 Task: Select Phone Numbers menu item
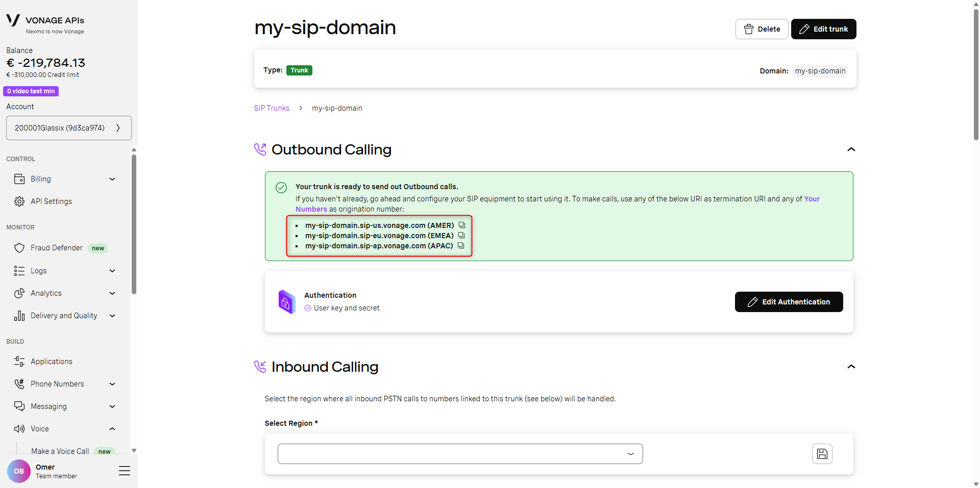57,384
